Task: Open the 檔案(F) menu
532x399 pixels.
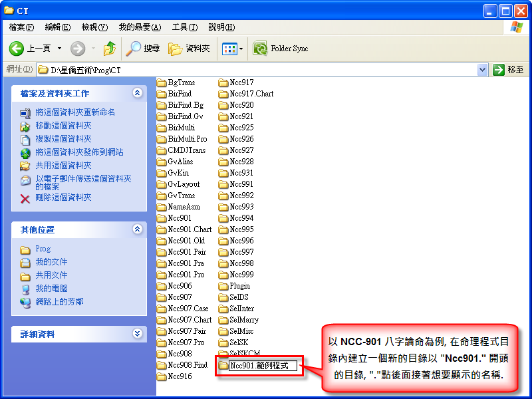Action: [x=21, y=27]
